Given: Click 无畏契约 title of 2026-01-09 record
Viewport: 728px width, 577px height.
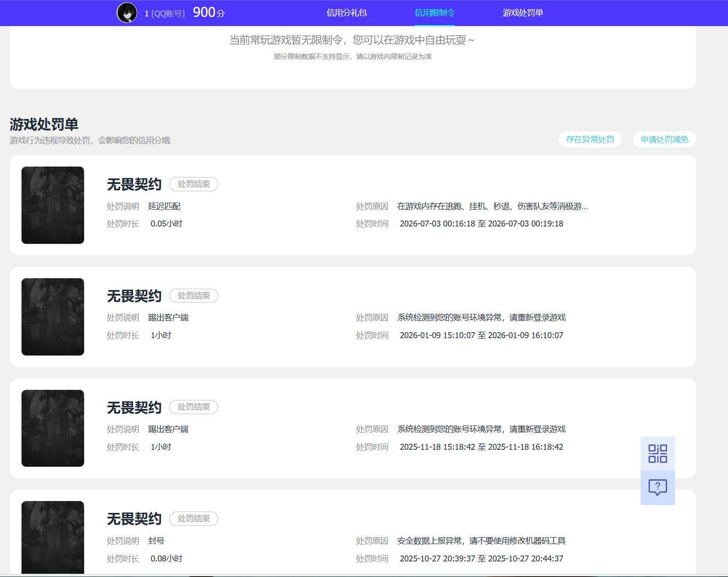Looking at the screenshot, I should (x=134, y=296).
